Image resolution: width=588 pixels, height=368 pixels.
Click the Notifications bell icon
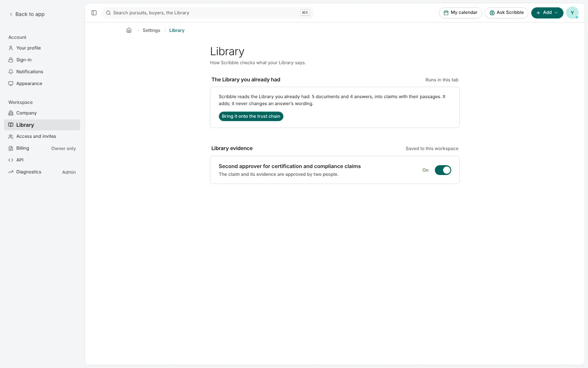(11, 72)
